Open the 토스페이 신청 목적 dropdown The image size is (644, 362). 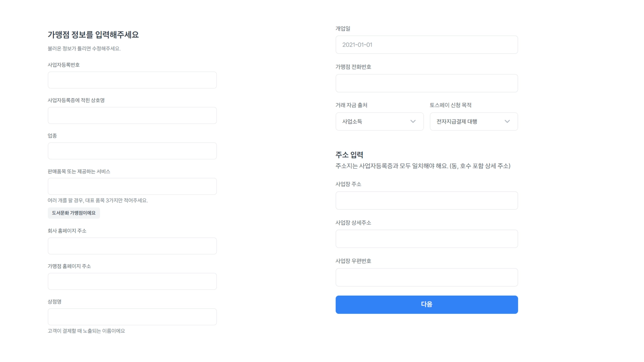point(474,121)
